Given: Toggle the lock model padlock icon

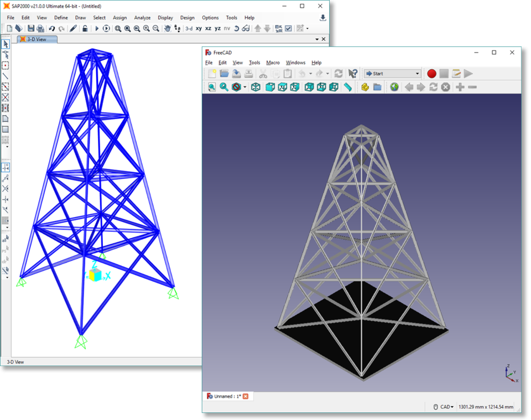Looking at the screenshot, I should click(85, 29).
